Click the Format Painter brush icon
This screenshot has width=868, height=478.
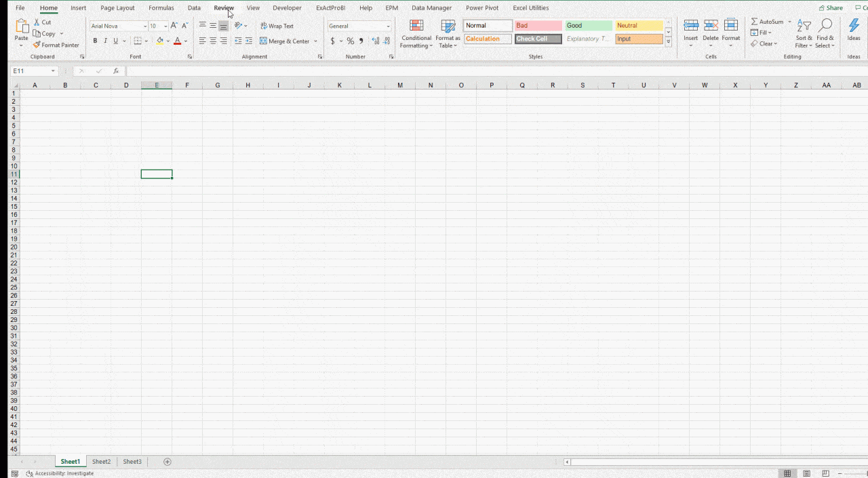pos(37,45)
